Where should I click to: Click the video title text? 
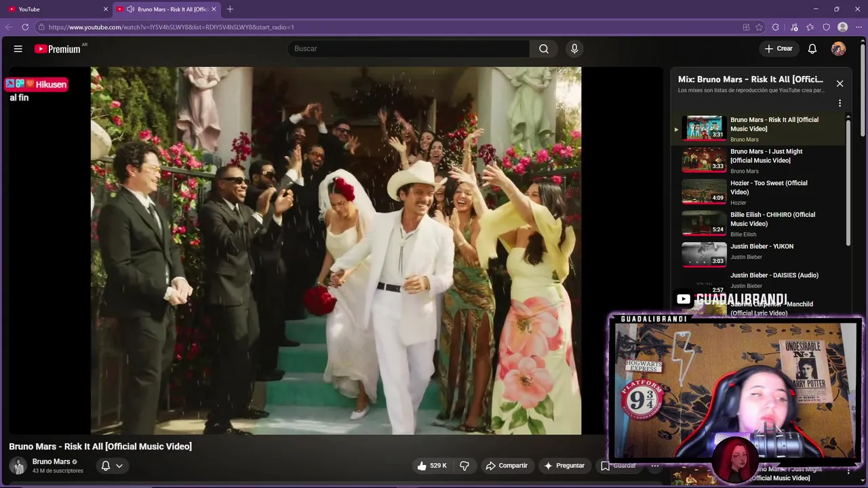coord(100,447)
